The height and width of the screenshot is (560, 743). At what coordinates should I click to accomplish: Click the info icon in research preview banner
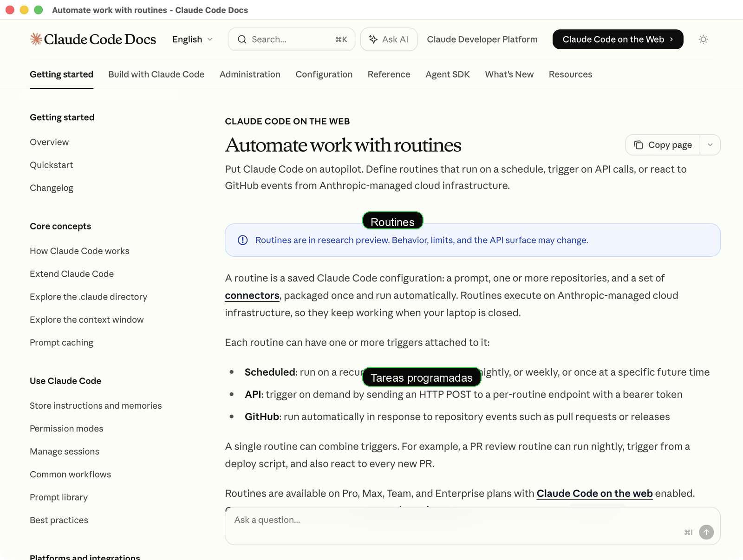pyautogui.click(x=242, y=240)
